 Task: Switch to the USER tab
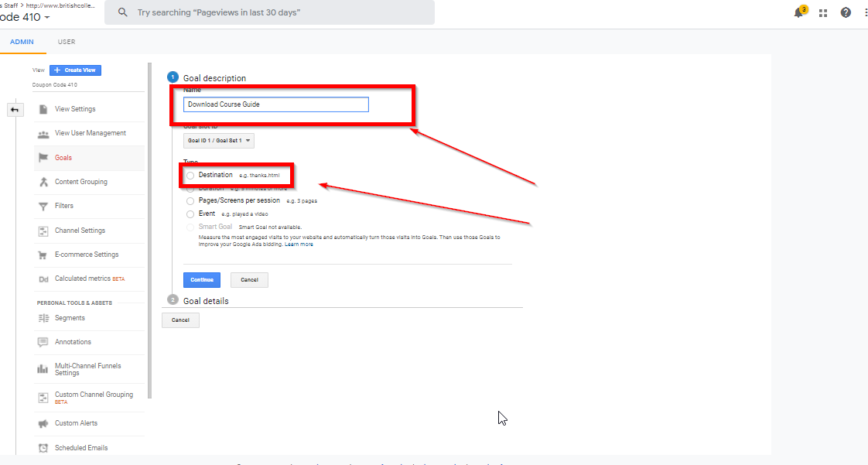66,41
